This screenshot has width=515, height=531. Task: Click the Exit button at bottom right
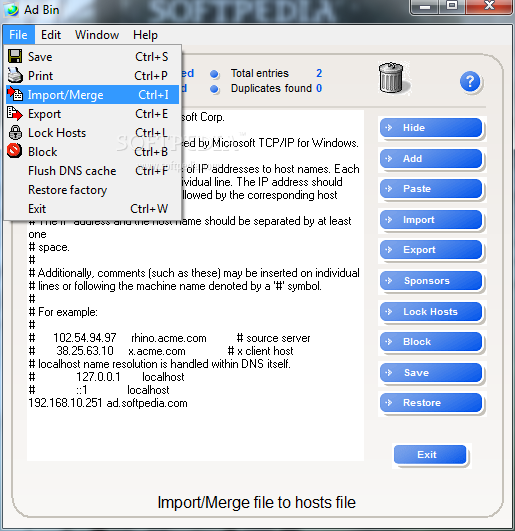coord(430,454)
